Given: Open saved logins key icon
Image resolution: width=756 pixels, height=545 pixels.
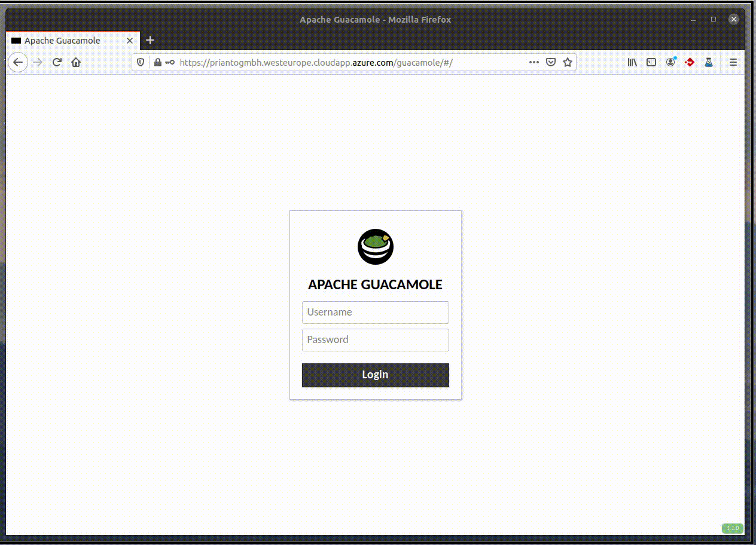Looking at the screenshot, I should pyautogui.click(x=170, y=62).
